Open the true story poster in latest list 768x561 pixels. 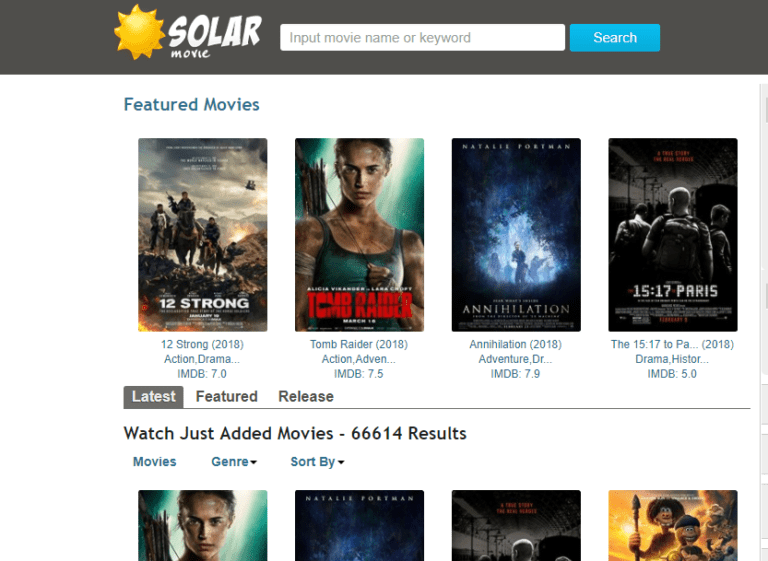click(516, 525)
